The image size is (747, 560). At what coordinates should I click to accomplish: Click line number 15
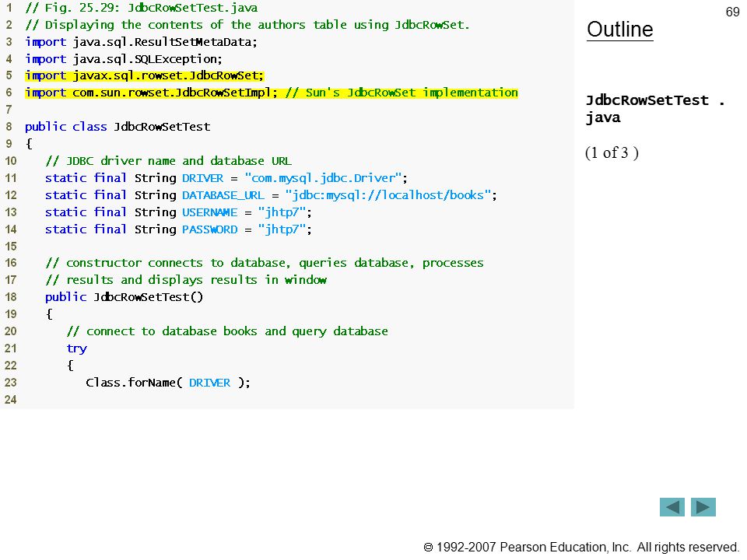[x=10, y=247]
